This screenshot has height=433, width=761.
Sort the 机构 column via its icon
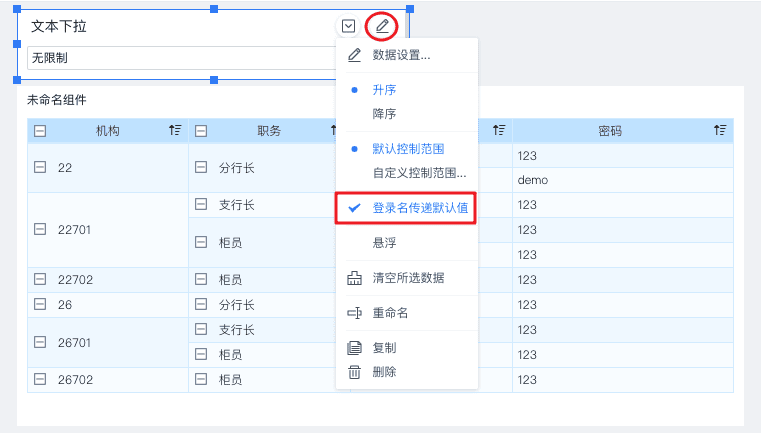pyautogui.click(x=175, y=131)
